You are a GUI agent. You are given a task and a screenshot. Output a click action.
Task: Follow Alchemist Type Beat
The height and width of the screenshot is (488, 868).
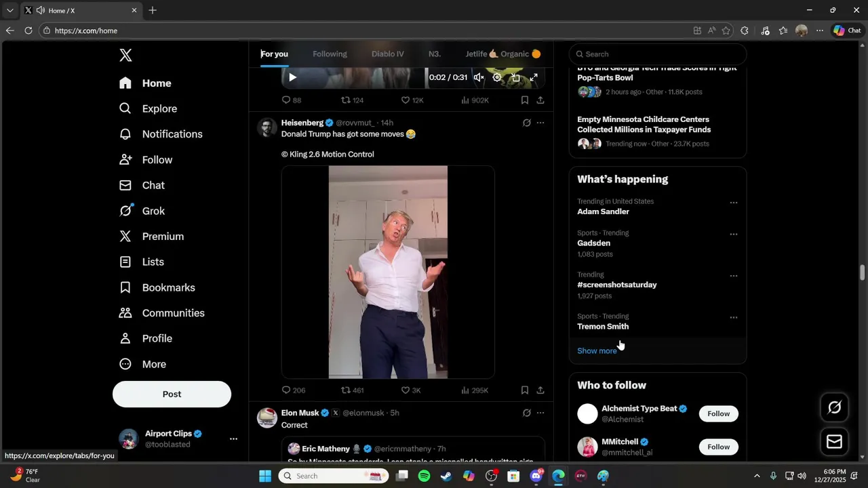coord(718,414)
